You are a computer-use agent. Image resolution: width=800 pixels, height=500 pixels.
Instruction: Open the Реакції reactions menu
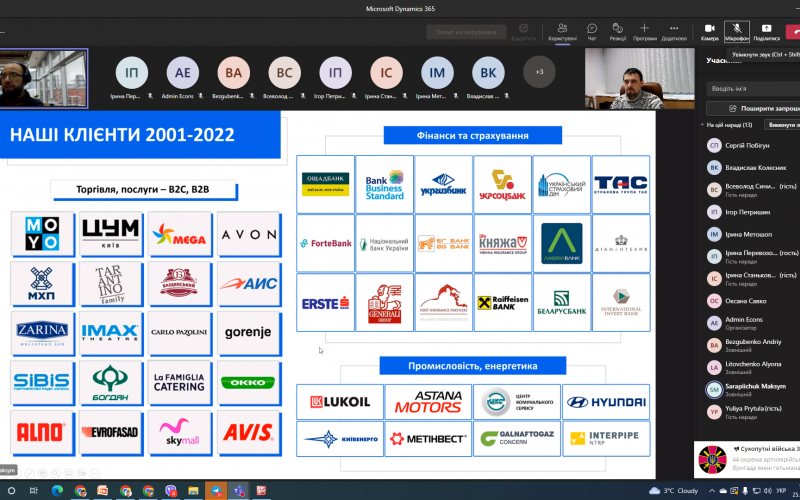pos(617,32)
